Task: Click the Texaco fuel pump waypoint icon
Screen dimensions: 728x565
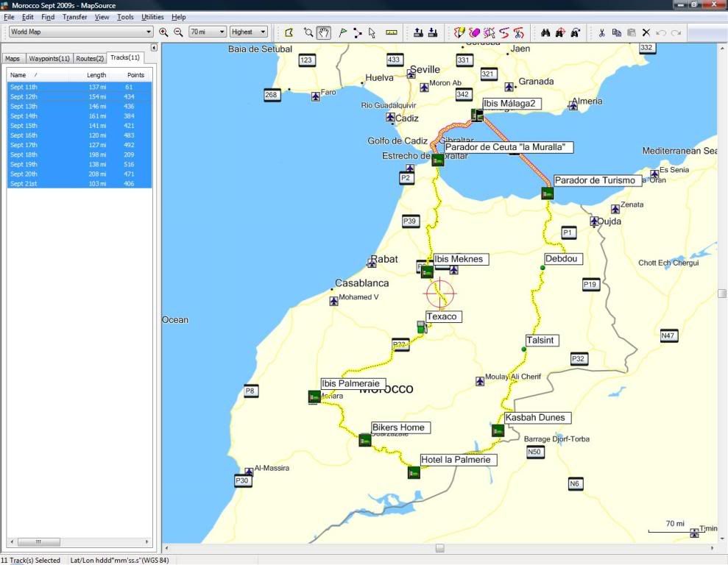Action: click(x=422, y=327)
